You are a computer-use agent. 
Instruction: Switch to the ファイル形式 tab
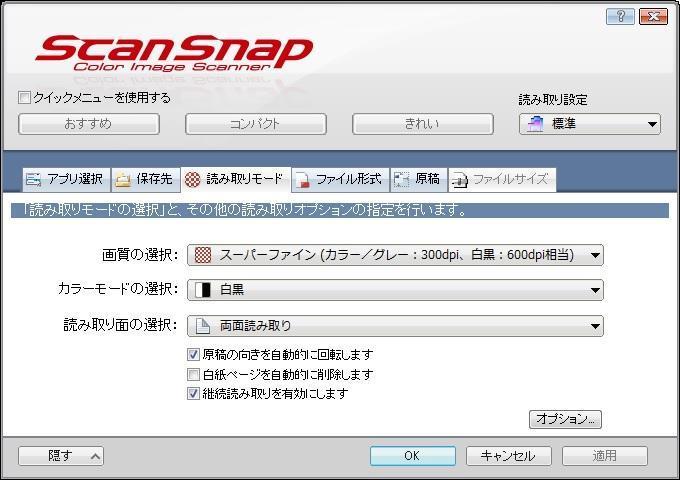coord(340,179)
